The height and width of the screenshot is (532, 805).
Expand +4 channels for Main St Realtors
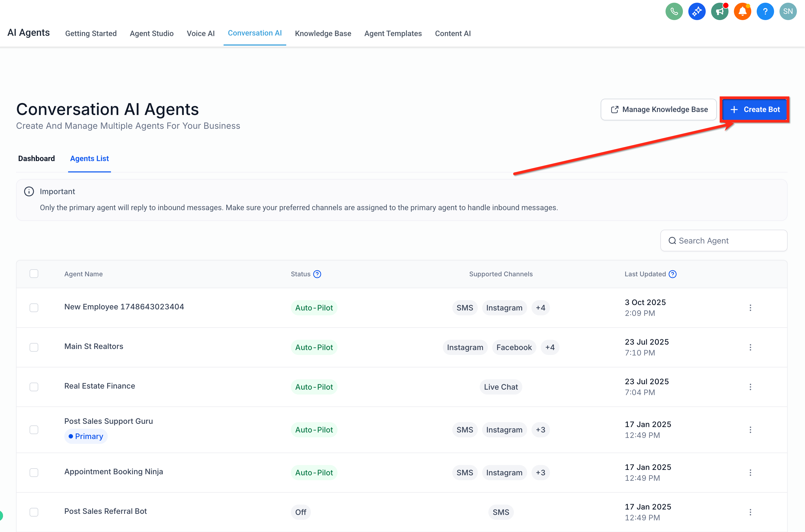point(550,347)
